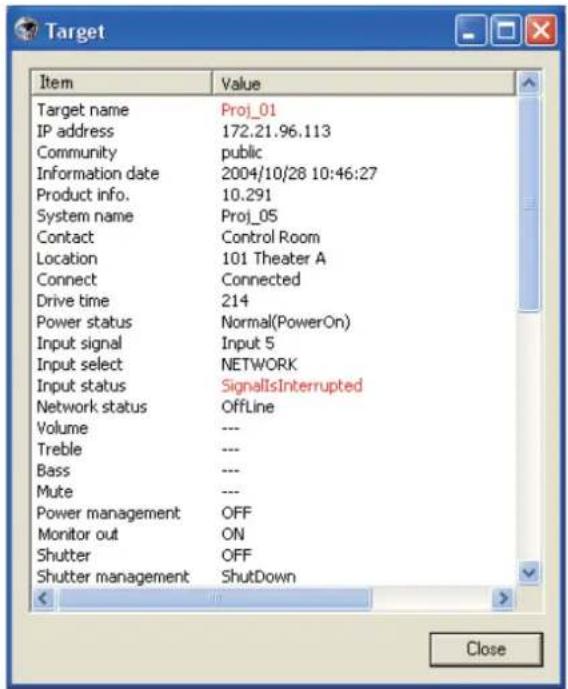Viewport: 568px width, 689px height.
Task: Select the Input signal row label
Action: 79,343
